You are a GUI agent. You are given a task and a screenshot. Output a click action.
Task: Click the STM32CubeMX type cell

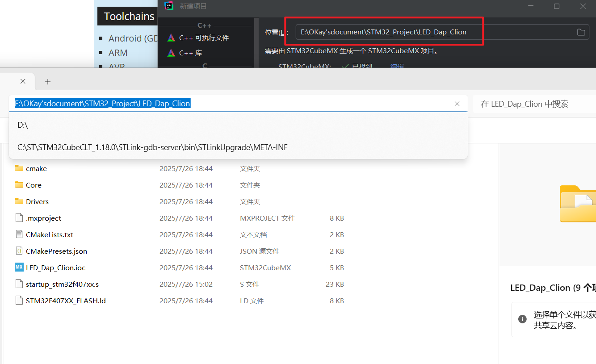pyautogui.click(x=265, y=268)
